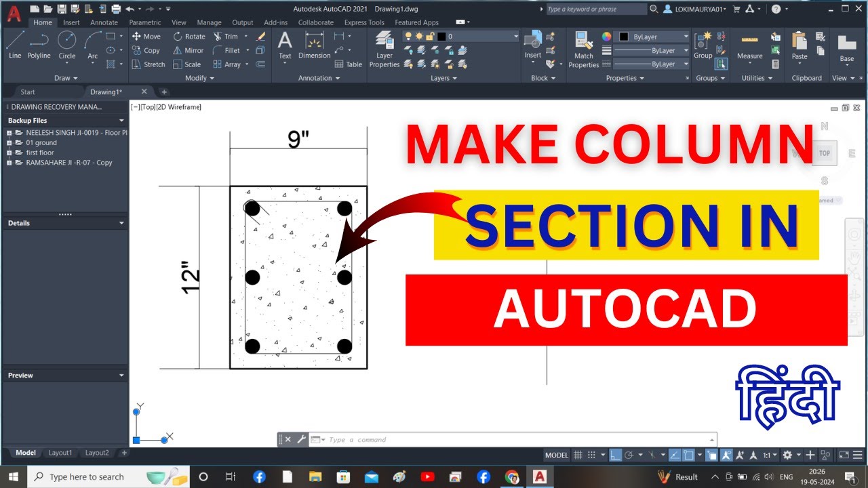Toggle object snap tracking in status bar
This screenshot has width=868, height=488.
tap(675, 455)
